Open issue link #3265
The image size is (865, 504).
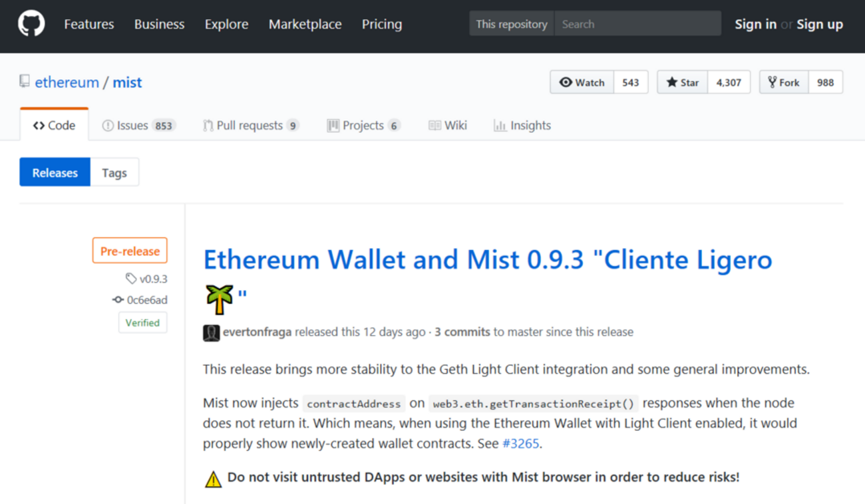click(521, 443)
